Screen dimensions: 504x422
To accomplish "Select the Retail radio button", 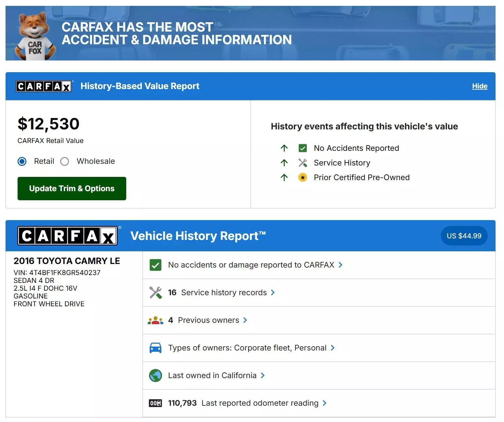I will click(22, 161).
